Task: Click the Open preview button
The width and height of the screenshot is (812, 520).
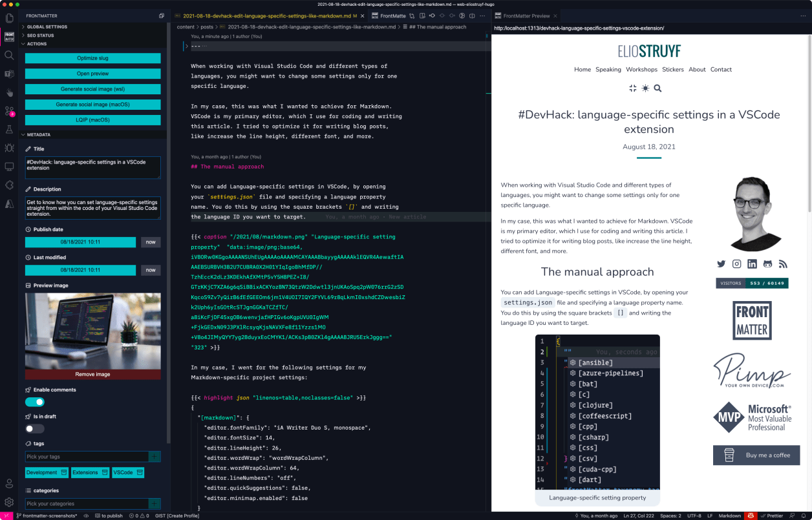Action: tap(93, 74)
